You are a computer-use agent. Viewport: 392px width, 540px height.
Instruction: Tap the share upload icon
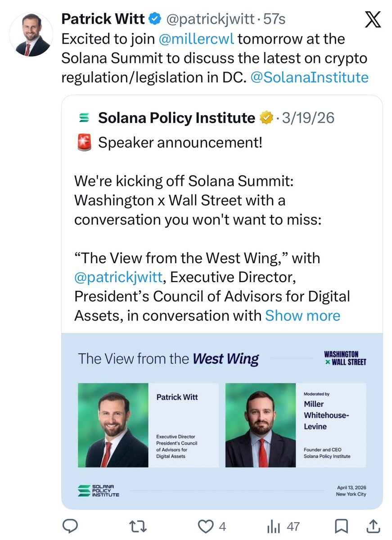point(373,526)
